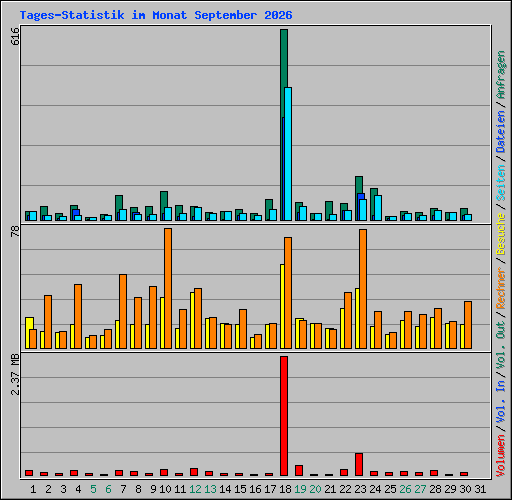Screen dimensions: 512x500
Task: Click the red Volumen bar for day 23
Action: tap(359, 464)
